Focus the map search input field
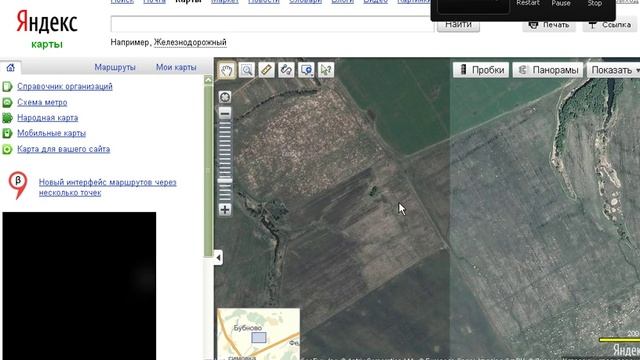640x360 pixels. tap(272, 24)
